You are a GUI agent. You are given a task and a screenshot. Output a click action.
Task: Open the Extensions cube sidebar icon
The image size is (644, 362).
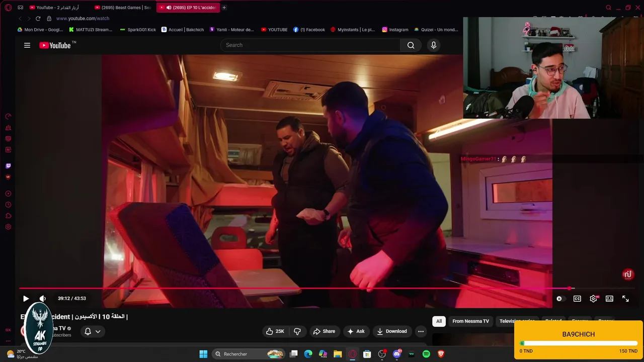8,216
